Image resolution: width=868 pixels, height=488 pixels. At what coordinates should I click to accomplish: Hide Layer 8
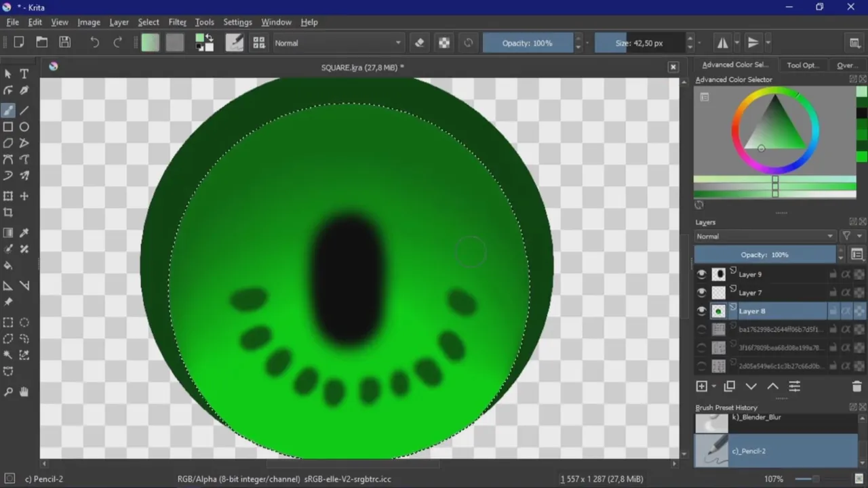702,311
